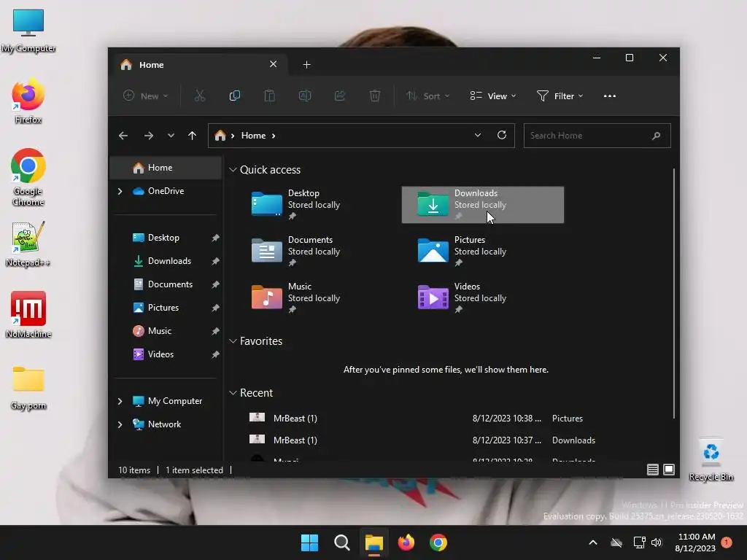
Task: Unpin Downloads in the sidebar
Action: 215,261
